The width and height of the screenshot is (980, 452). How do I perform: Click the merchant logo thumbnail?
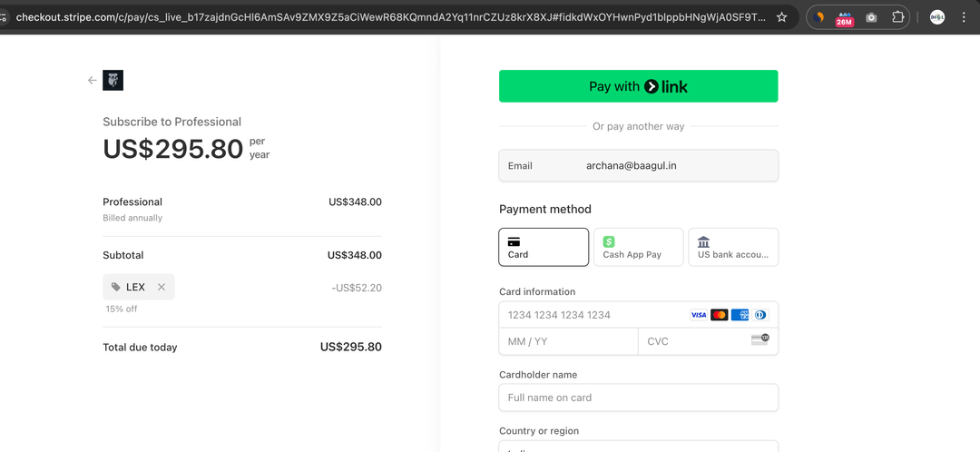(x=113, y=81)
